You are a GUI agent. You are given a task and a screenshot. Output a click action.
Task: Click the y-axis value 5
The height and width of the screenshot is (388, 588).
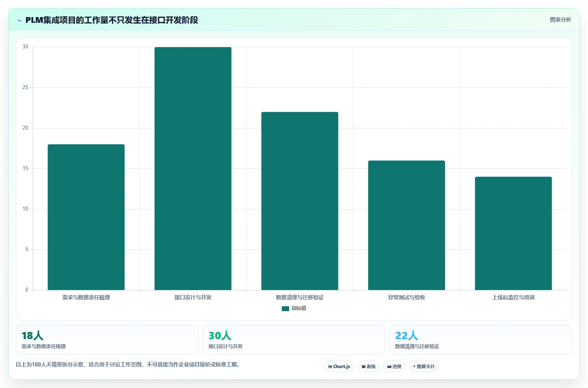pyautogui.click(x=27, y=249)
